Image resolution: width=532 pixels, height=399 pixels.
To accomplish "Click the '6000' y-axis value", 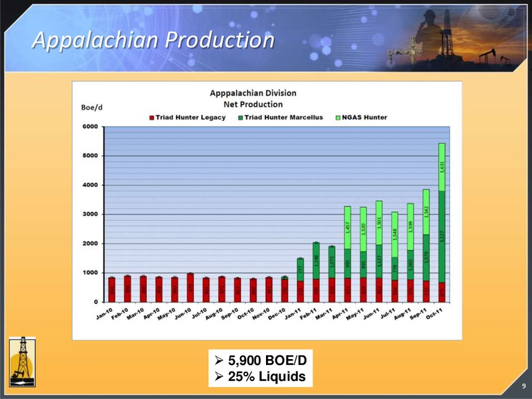I will pos(90,126).
